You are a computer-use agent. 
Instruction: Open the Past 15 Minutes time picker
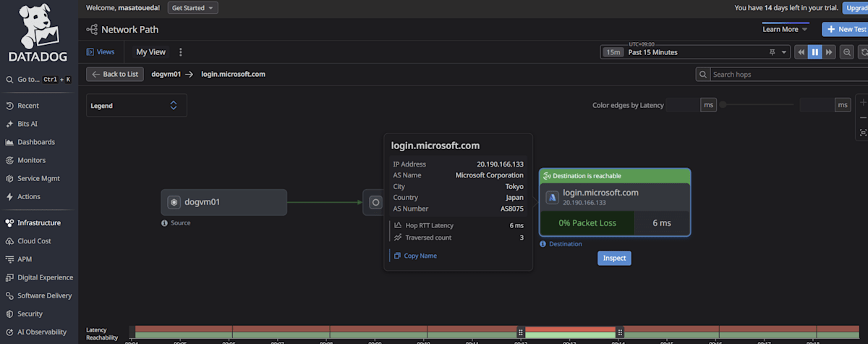click(x=694, y=52)
